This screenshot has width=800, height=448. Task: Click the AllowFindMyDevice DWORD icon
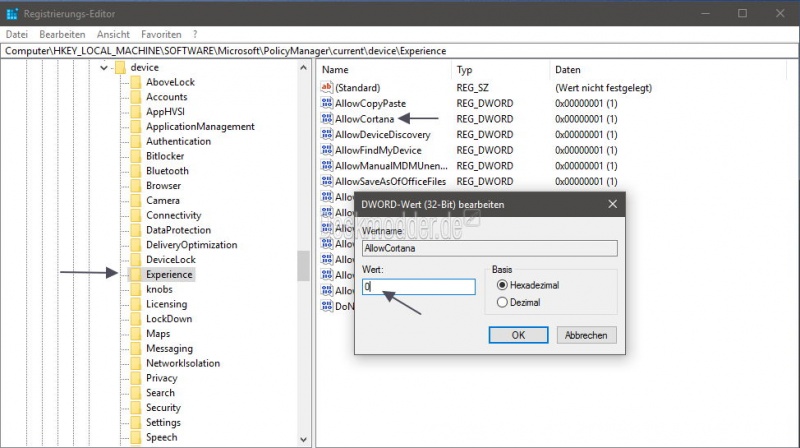pyautogui.click(x=327, y=150)
